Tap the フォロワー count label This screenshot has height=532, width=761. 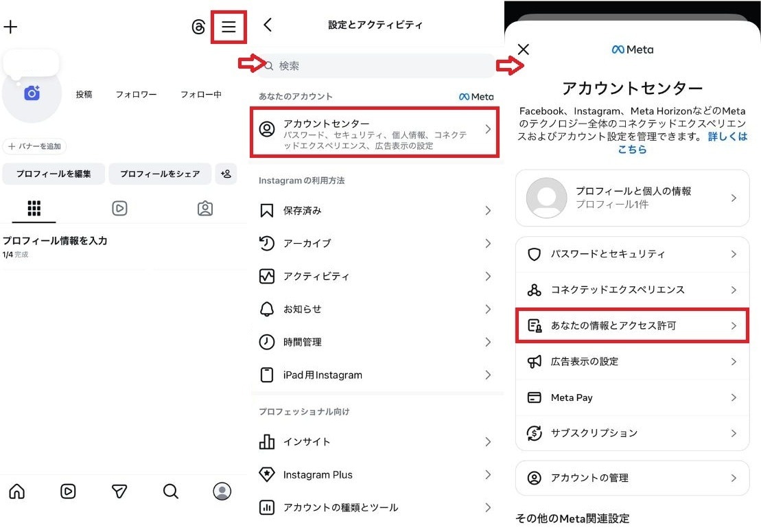(x=136, y=94)
